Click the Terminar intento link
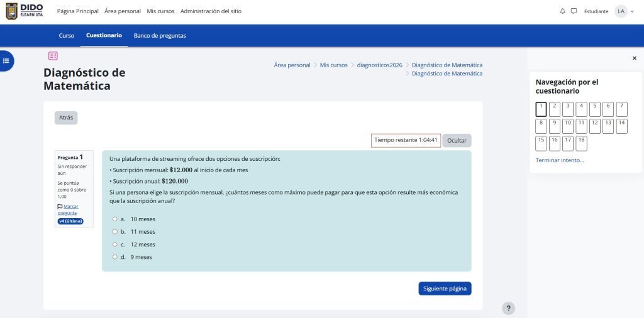Image resolution: width=644 pixels, height=318 pixels. click(x=559, y=160)
